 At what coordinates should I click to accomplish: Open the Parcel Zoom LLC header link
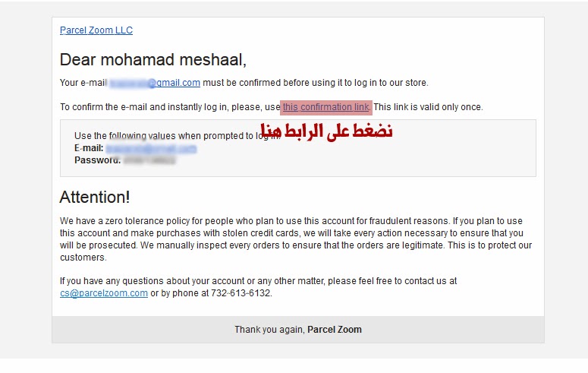(96, 30)
